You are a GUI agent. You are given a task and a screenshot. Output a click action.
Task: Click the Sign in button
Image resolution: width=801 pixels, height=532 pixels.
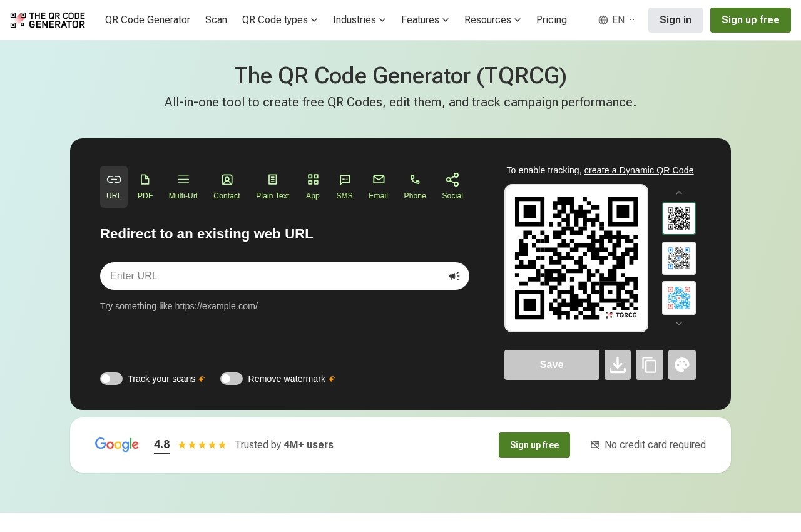(675, 20)
